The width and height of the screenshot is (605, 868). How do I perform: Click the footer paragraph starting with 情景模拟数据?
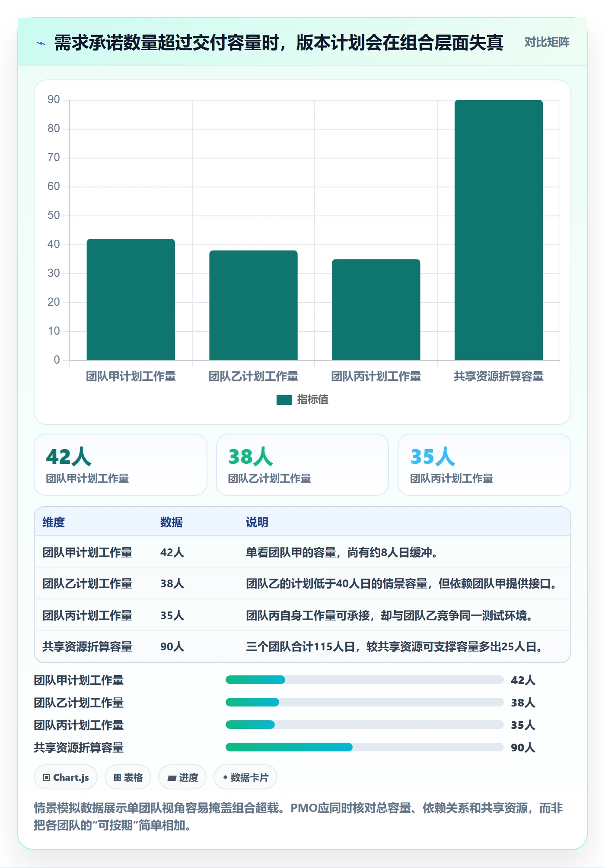tap(298, 817)
